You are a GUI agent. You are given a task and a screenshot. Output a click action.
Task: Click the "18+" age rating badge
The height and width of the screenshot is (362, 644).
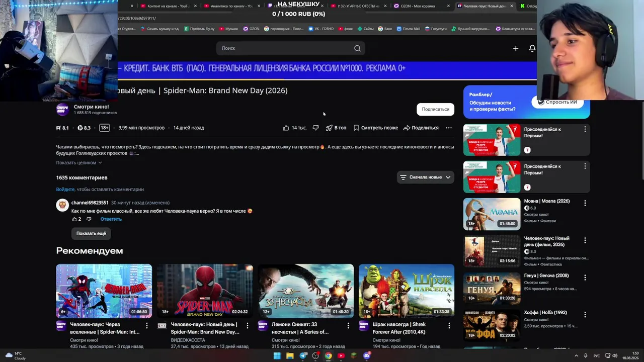point(104,128)
